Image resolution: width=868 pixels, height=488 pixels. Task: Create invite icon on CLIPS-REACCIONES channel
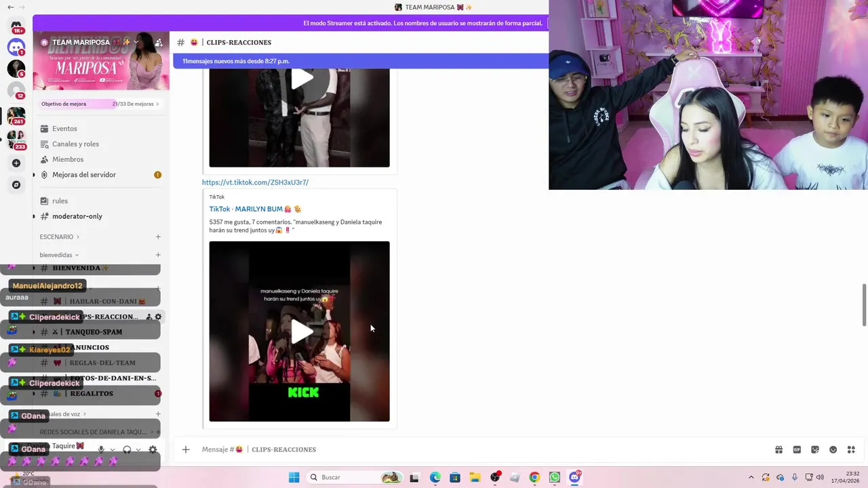pyautogui.click(x=149, y=317)
